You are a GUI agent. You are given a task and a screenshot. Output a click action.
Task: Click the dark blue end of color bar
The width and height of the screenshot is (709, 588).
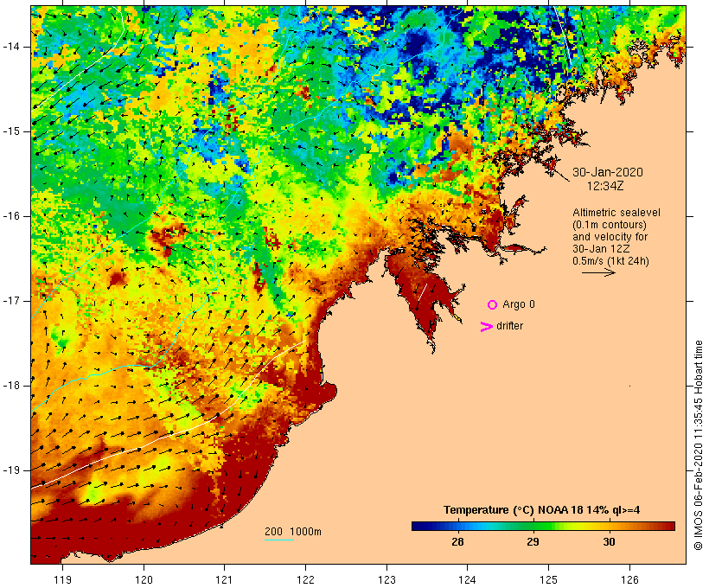(418, 526)
